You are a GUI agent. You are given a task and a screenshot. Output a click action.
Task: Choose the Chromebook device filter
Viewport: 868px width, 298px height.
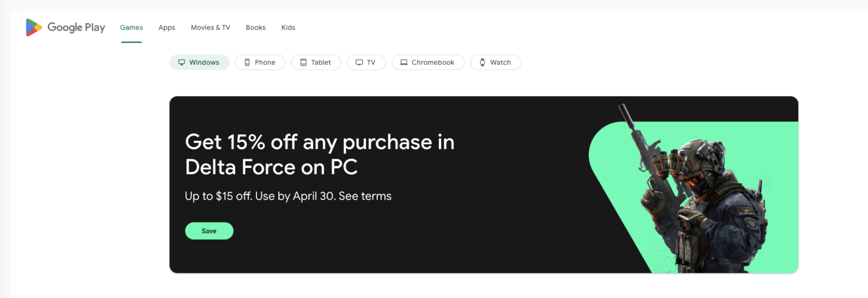point(428,62)
